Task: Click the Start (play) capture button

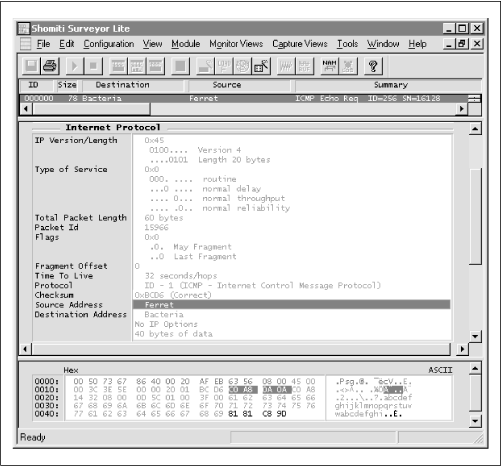Action: [x=75, y=66]
